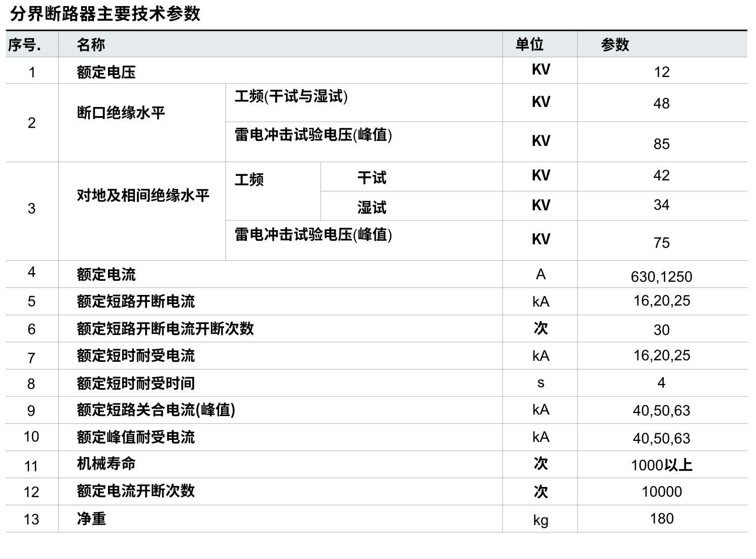
Task: Click the 额定短时耐受时间 cell
Action: coord(136,383)
